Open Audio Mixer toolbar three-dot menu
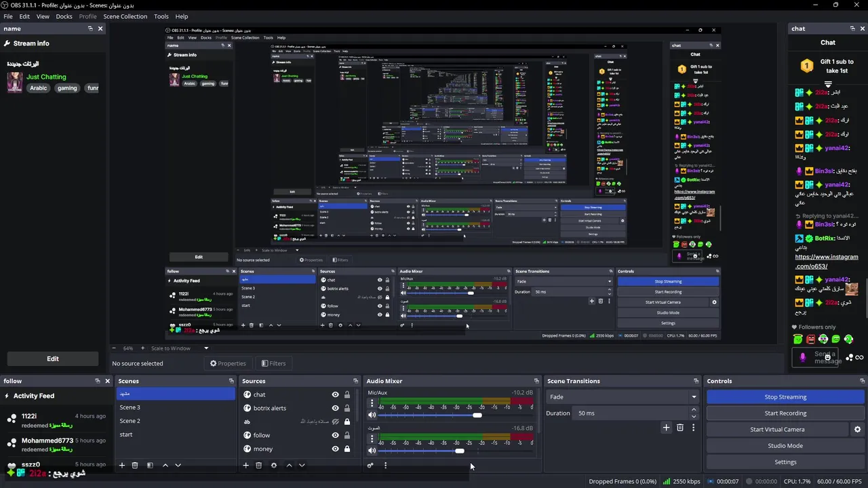This screenshot has height=488, width=868. (385, 465)
